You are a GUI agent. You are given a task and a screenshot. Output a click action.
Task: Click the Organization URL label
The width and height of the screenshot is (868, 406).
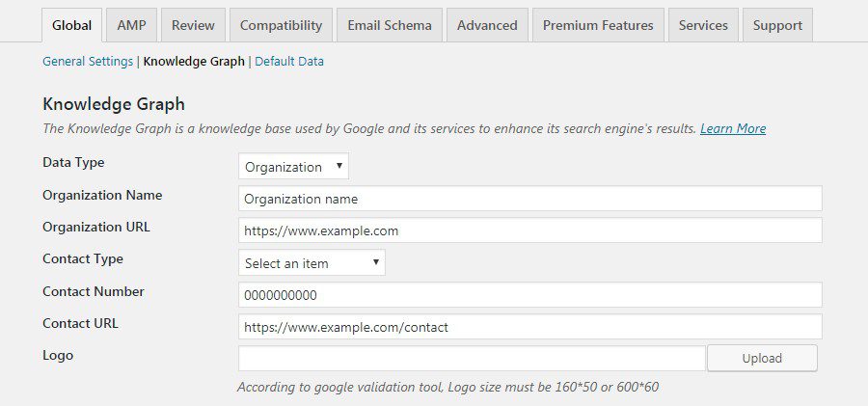96,227
